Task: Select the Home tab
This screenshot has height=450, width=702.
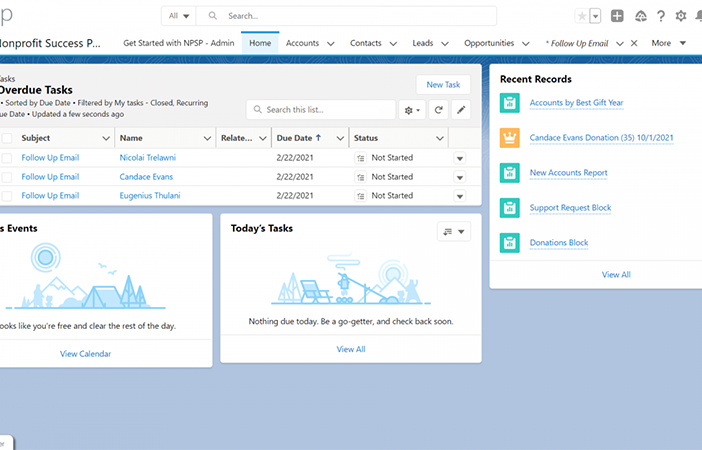Action: pyautogui.click(x=260, y=43)
